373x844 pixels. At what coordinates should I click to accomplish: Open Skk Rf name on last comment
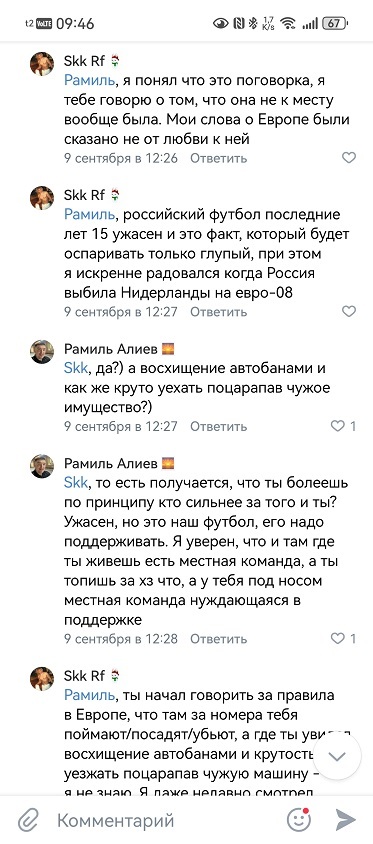coord(85,676)
